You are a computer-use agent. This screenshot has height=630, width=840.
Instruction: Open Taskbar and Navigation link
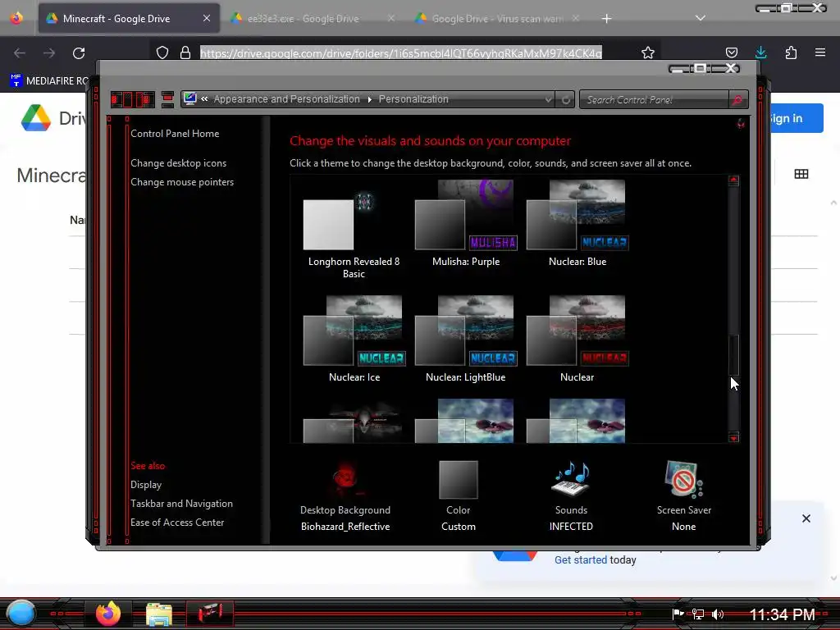pos(181,504)
